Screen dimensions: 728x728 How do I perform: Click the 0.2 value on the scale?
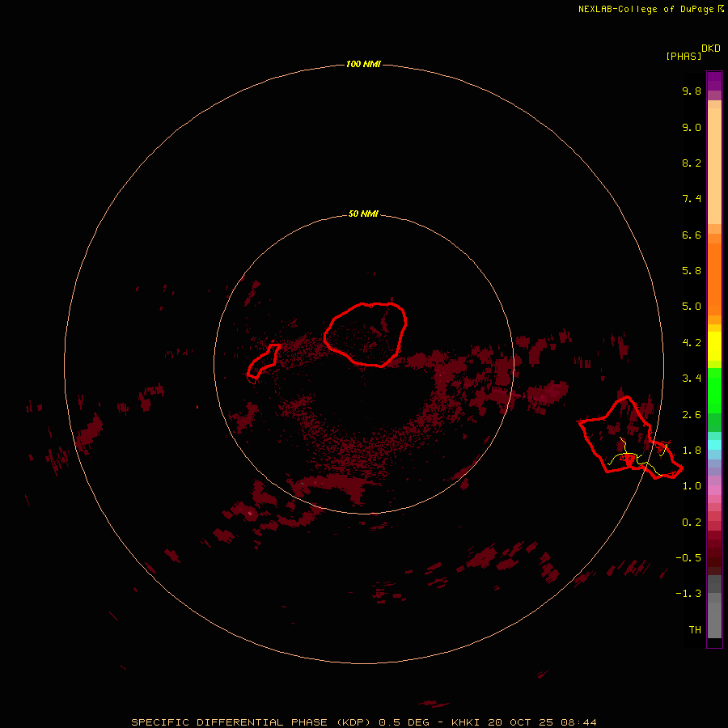692,523
